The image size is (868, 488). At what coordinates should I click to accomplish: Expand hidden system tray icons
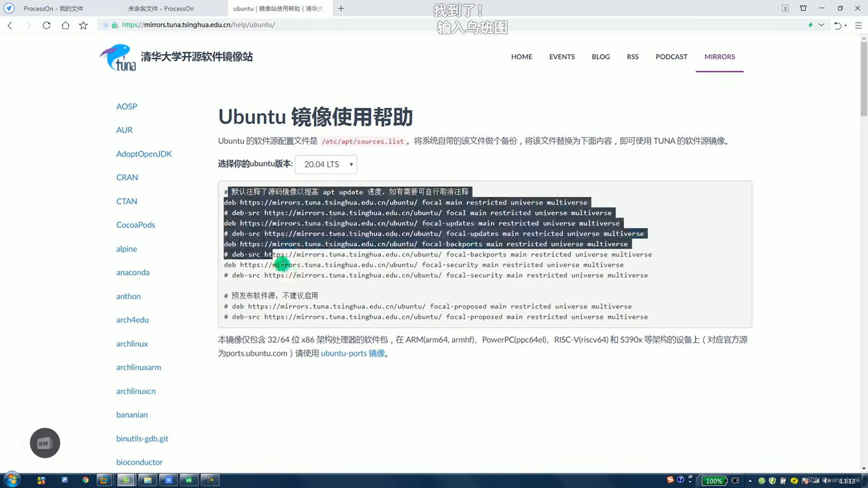750,480
